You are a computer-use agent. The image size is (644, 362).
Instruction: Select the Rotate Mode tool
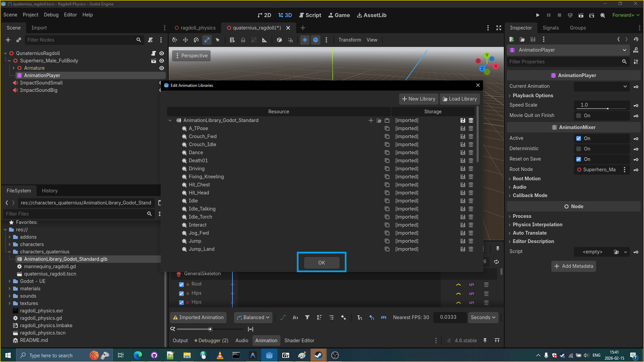pyautogui.click(x=196, y=40)
